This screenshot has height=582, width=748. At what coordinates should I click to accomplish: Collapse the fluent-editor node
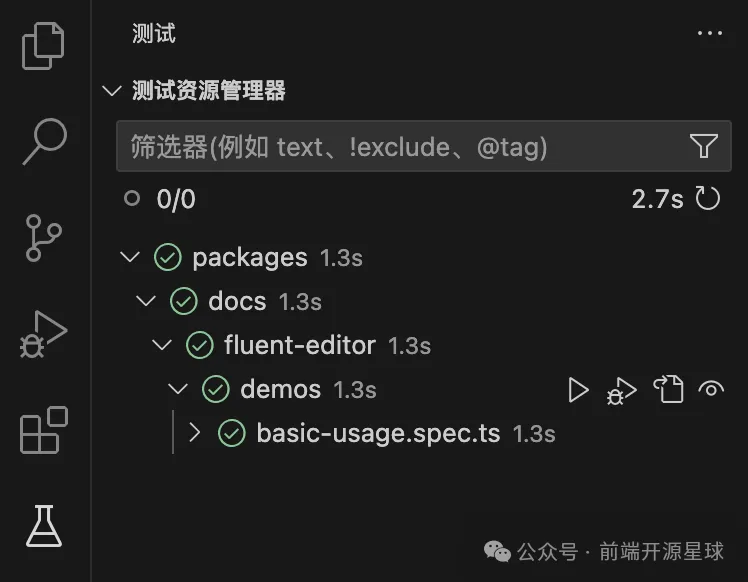[x=162, y=345]
